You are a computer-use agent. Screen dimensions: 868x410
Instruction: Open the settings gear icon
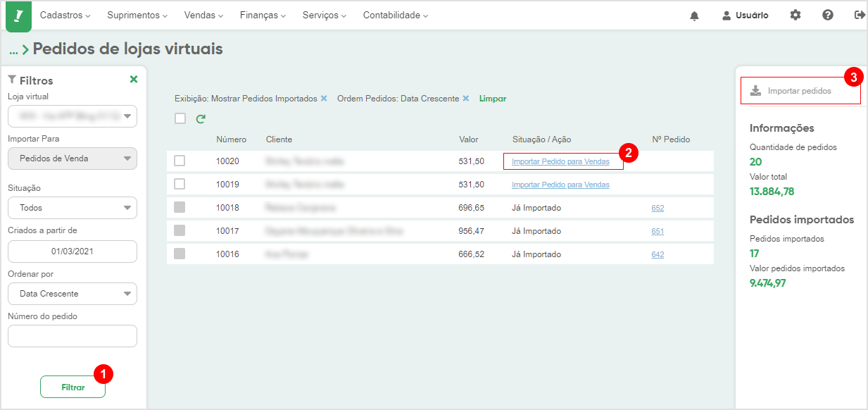(x=795, y=15)
